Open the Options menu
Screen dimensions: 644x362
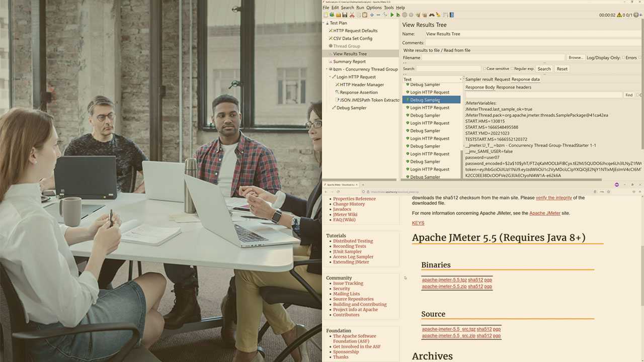tap(374, 8)
